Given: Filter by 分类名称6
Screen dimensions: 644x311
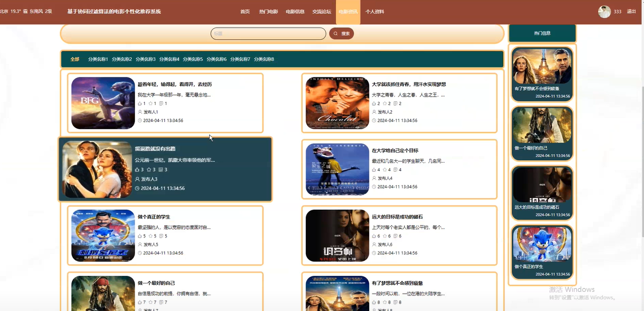Looking at the screenshot, I should tap(217, 59).
